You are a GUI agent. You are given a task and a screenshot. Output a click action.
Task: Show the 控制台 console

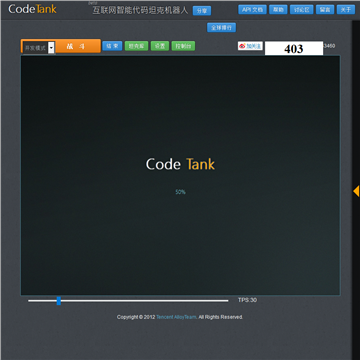tap(183, 46)
